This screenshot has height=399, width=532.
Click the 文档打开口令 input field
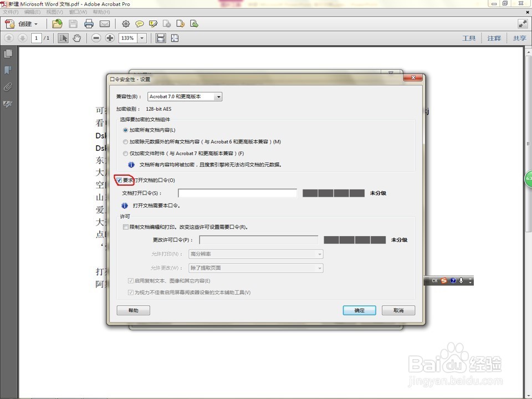(238, 193)
